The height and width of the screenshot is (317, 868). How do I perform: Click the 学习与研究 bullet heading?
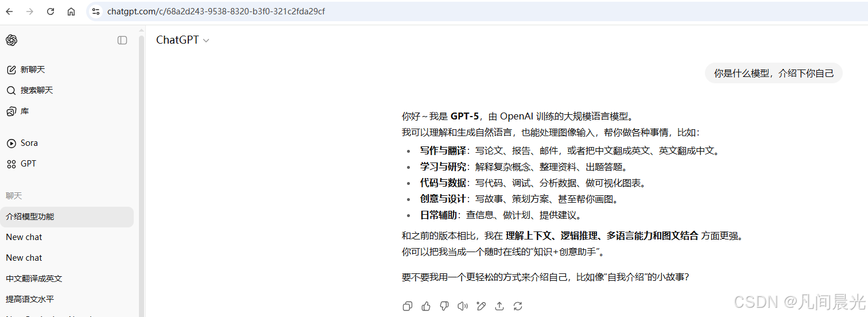tap(443, 167)
